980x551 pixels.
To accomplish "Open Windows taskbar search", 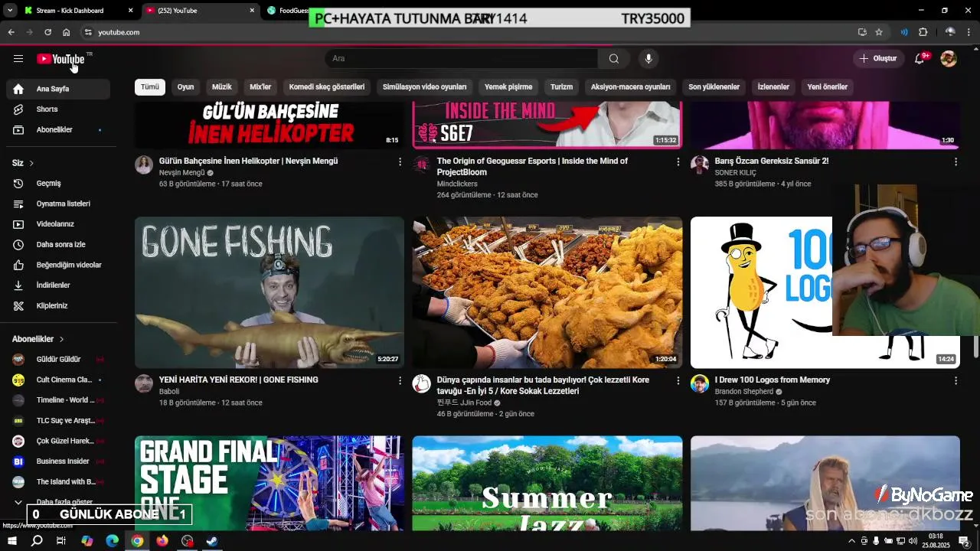I will 37,541.
